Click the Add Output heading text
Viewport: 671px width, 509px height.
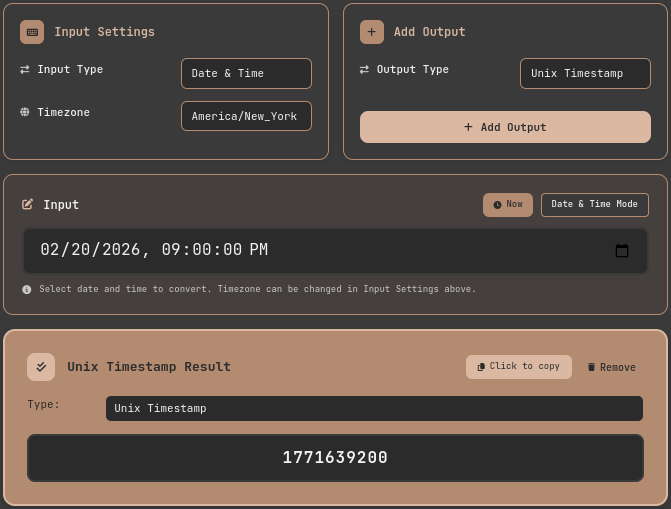(x=430, y=32)
